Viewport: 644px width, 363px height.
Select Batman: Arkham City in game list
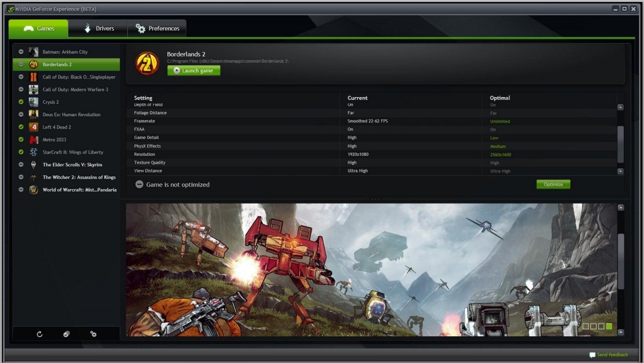click(x=66, y=52)
